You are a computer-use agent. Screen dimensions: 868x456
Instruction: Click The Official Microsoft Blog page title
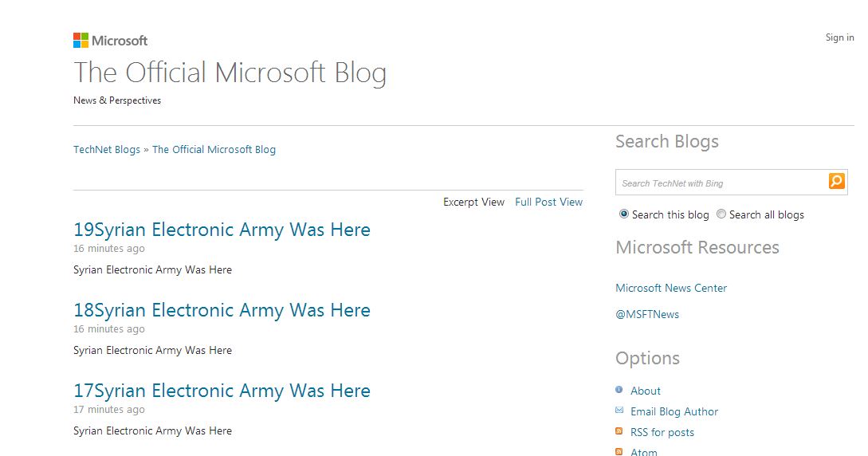click(x=230, y=73)
